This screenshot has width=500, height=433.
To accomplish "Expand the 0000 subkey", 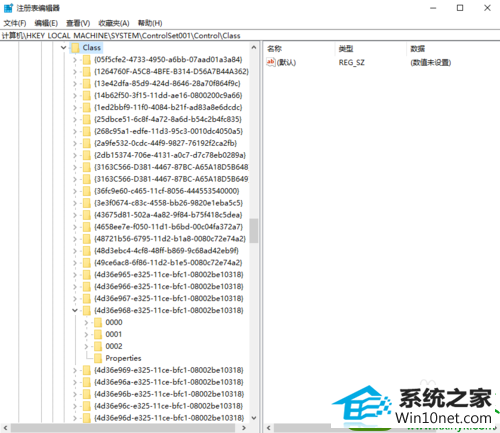I will (86, 323).
